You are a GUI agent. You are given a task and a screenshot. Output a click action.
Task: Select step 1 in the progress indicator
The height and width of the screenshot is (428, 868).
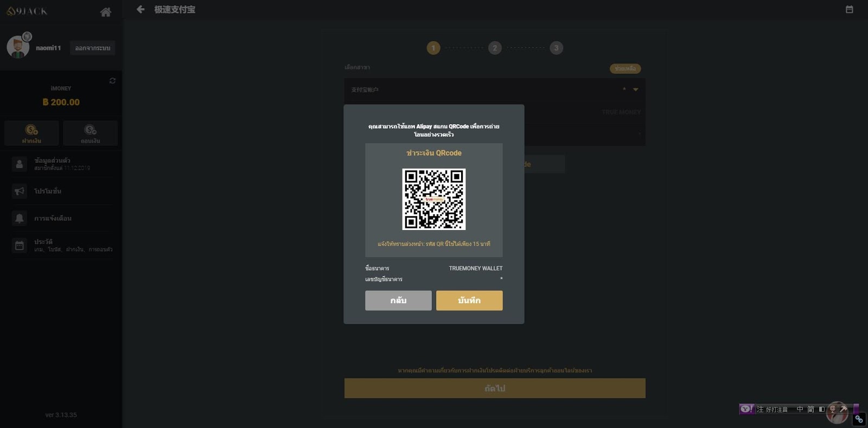433,48
